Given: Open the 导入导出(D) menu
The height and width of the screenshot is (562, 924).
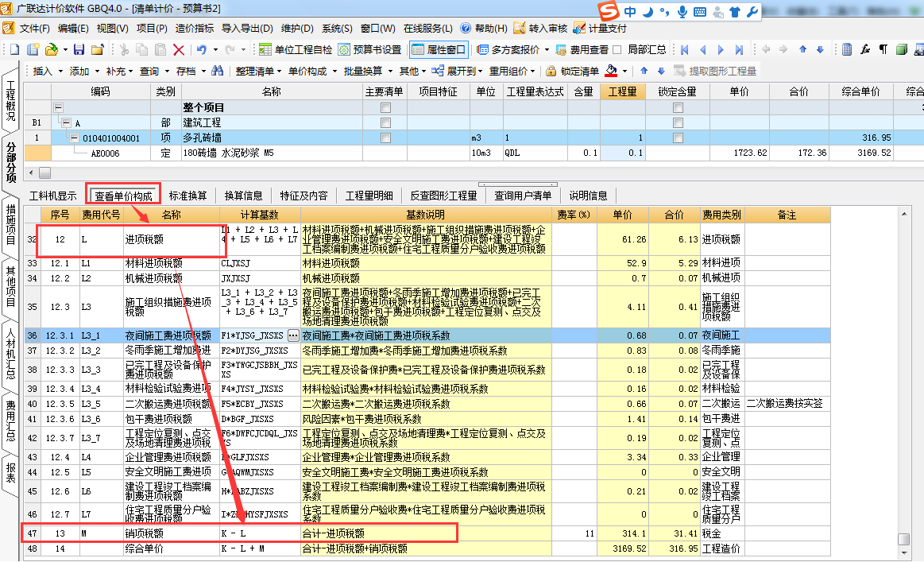Looking at the screenshot, I should (x=247, y=29).
